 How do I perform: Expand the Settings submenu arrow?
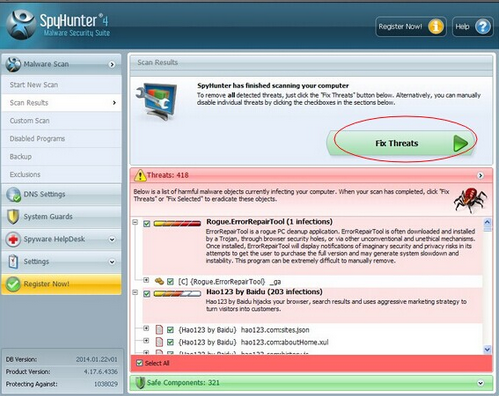coord(112,262)
